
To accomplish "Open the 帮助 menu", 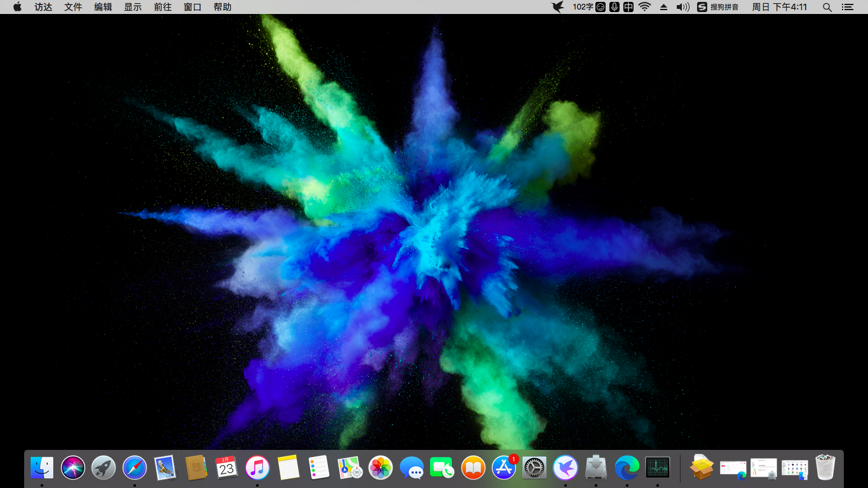I will click(x=222, y=7).
